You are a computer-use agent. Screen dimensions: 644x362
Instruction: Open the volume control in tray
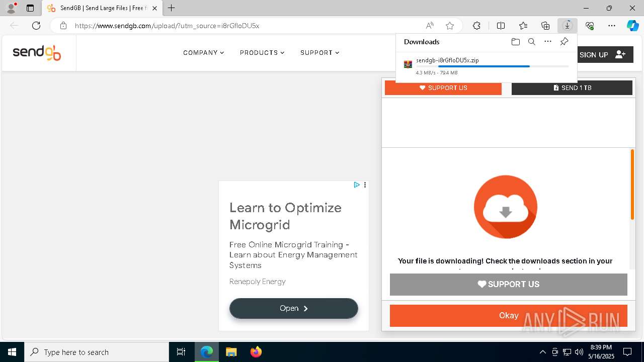tap(579, 352)
